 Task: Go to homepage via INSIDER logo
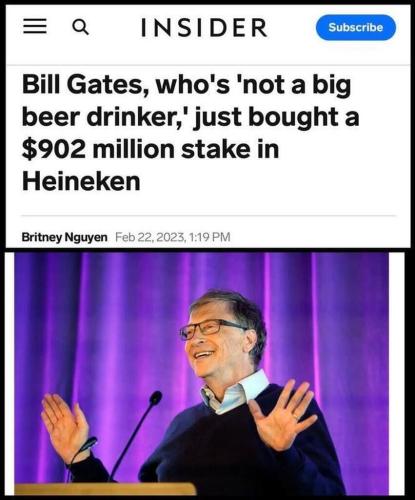point(204,27)
